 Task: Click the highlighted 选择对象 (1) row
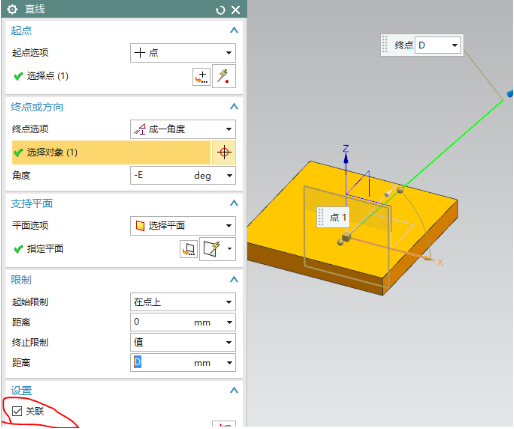111,153
